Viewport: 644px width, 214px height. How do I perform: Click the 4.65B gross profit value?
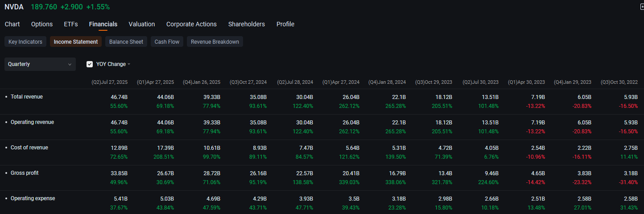[538, 173]
